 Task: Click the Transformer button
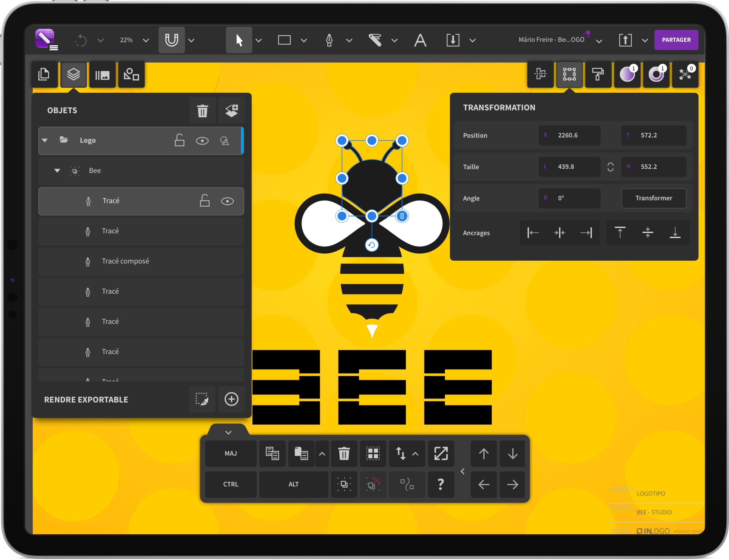654,198
